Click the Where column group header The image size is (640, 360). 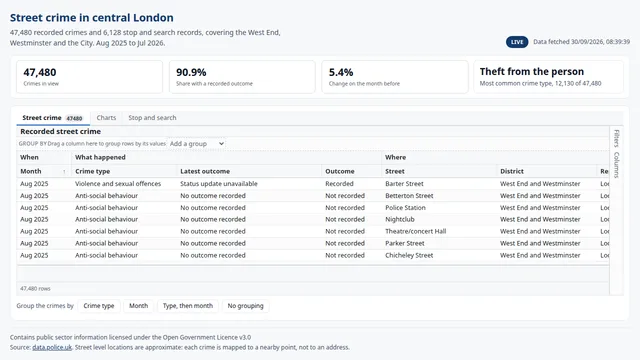coord(496,157)
